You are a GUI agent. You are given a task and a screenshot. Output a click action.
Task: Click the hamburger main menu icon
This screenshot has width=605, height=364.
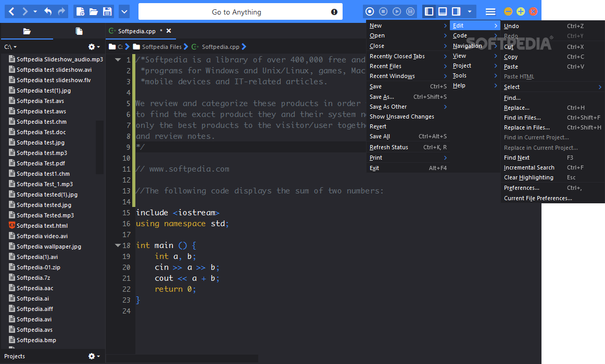(490, 11)
